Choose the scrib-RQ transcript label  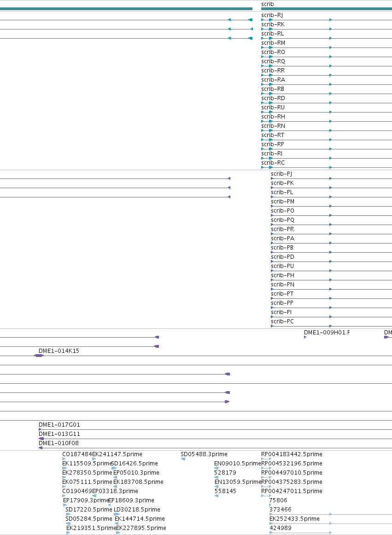[273, 61]
